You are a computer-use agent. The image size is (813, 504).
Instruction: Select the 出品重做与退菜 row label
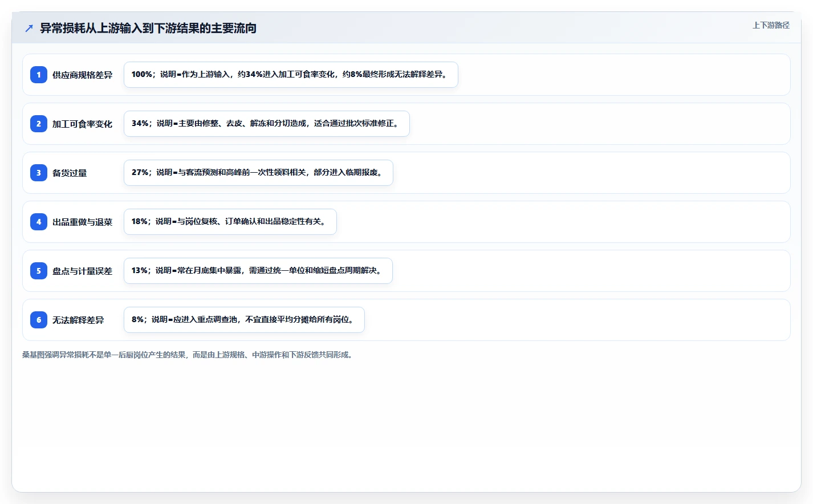click(x=82, y=222)
